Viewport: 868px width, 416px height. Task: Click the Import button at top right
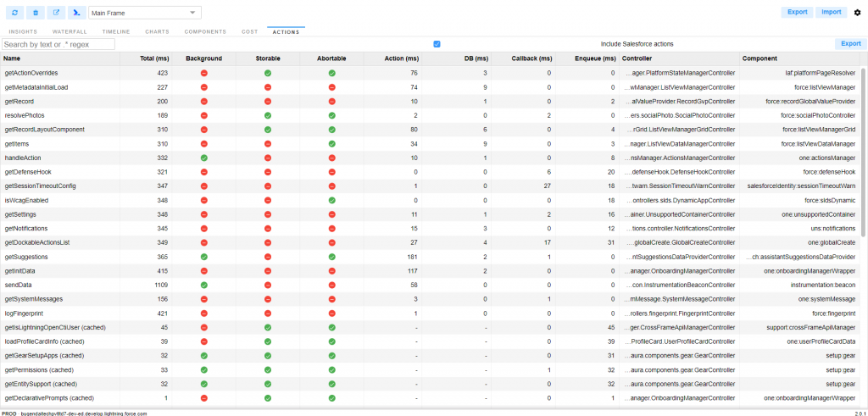click(x=833, y=12)
